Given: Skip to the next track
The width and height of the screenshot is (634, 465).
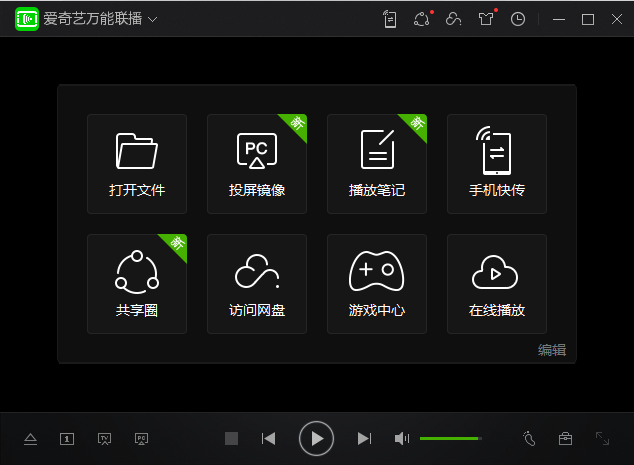Looking at the screenshot, I should (x=364, y=438).
